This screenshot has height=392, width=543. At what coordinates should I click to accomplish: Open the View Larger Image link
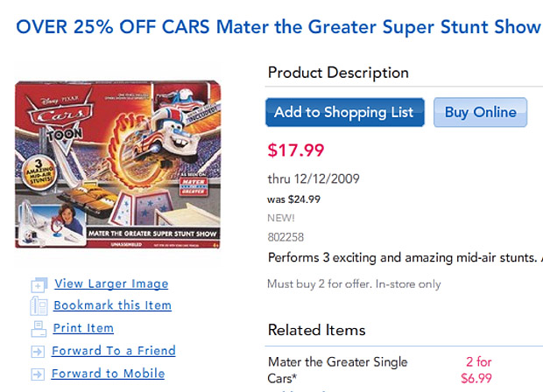pos(111,283)
